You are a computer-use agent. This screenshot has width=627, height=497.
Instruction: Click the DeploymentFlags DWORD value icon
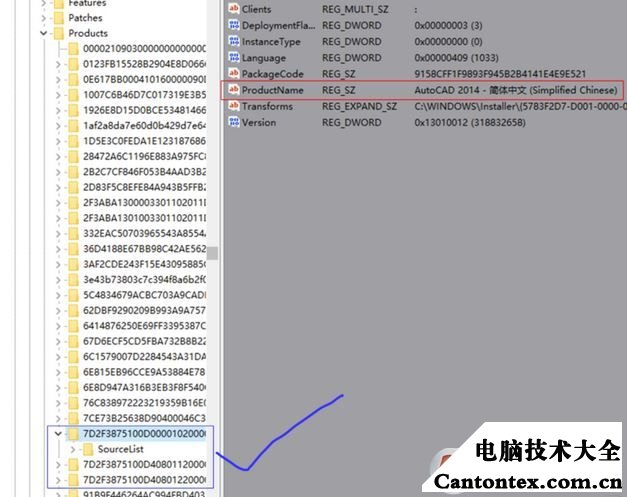tap(234, 25)
